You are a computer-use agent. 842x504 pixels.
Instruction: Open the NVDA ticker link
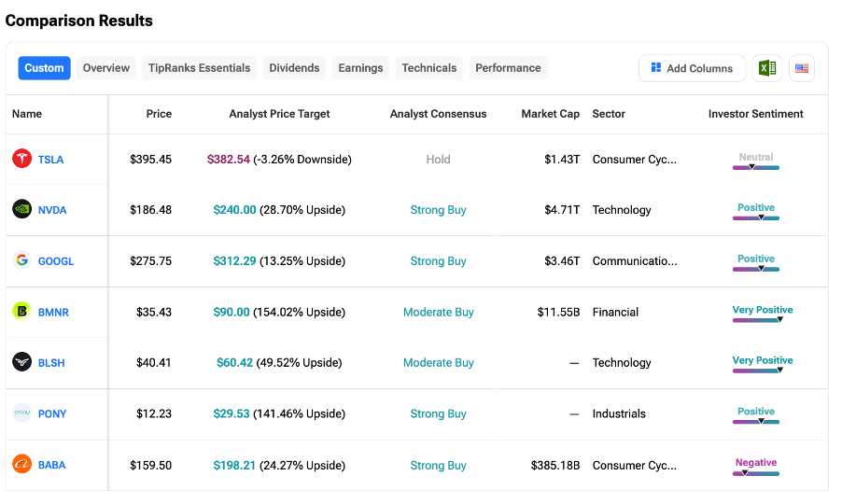52,210
